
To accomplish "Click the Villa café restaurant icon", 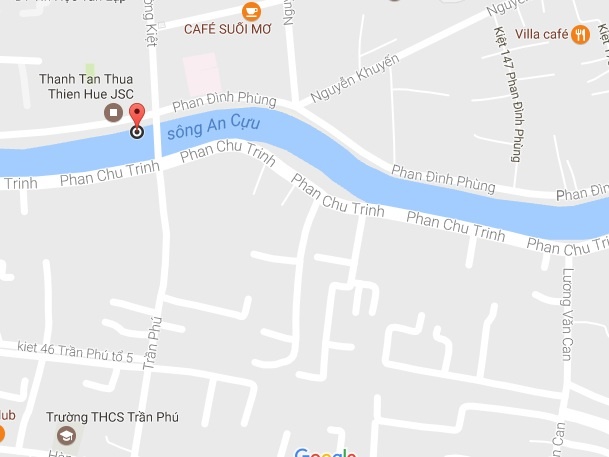I will coord(580,35).
